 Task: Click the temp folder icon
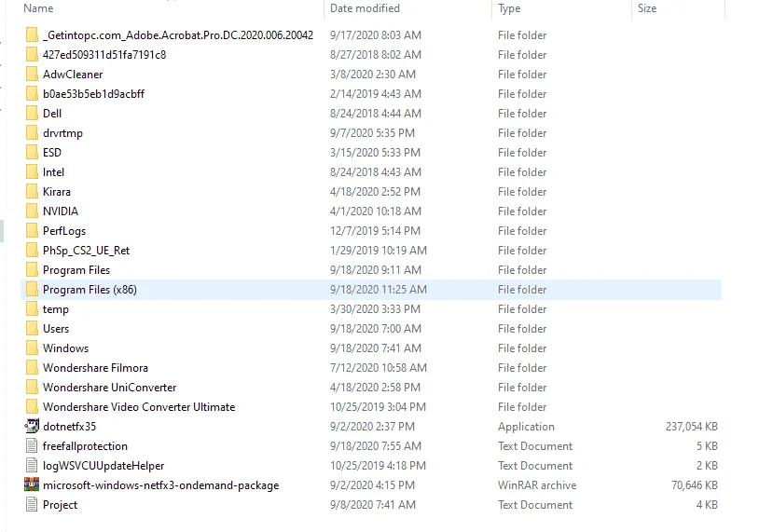(32, 308)
